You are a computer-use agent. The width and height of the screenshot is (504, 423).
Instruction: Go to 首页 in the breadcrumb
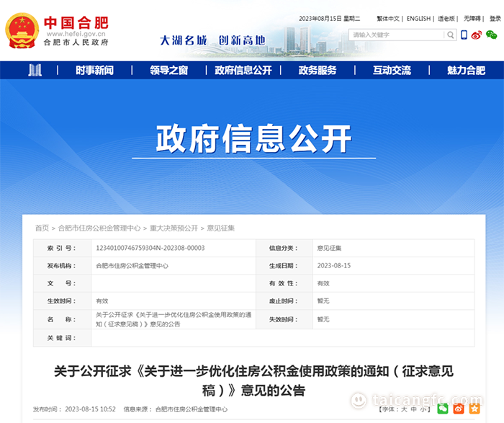coord(42,228)
